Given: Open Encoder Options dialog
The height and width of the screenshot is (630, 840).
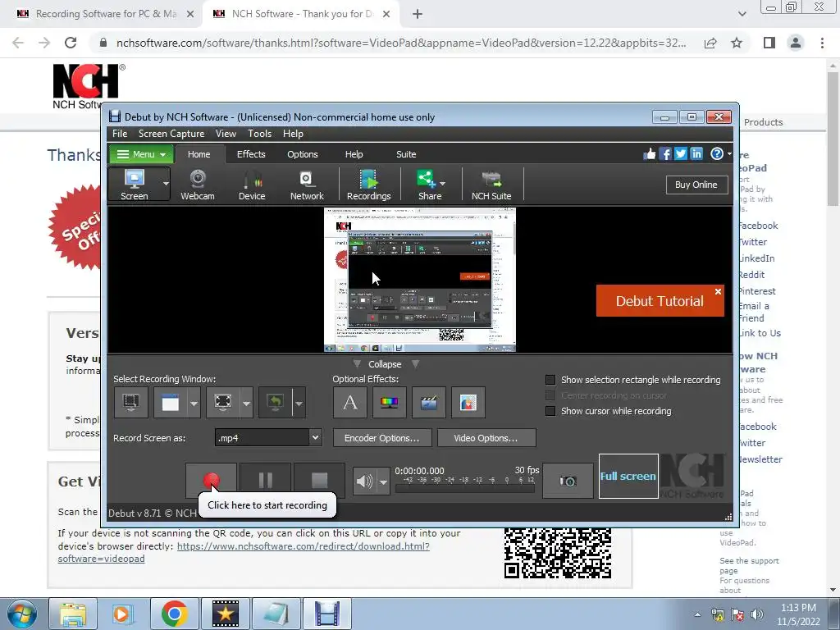Looking at the screenshot, I should click(382, 438).
